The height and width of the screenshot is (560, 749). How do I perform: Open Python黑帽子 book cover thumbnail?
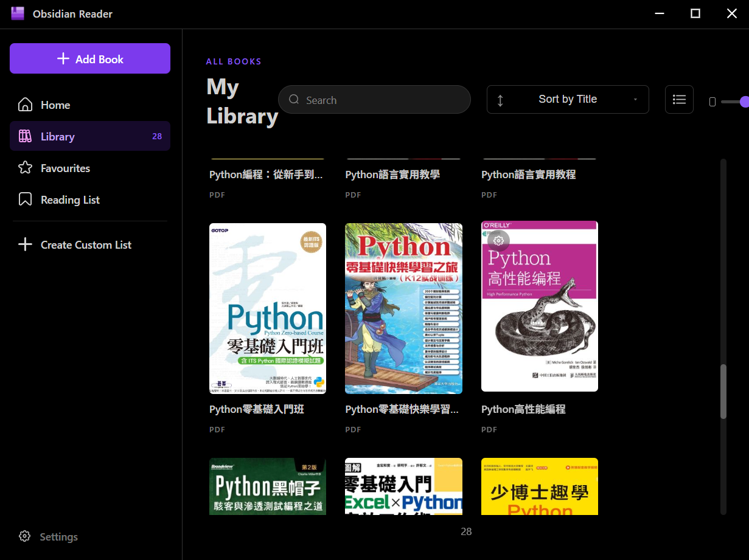pyautogui.click(x=268, y=486)
